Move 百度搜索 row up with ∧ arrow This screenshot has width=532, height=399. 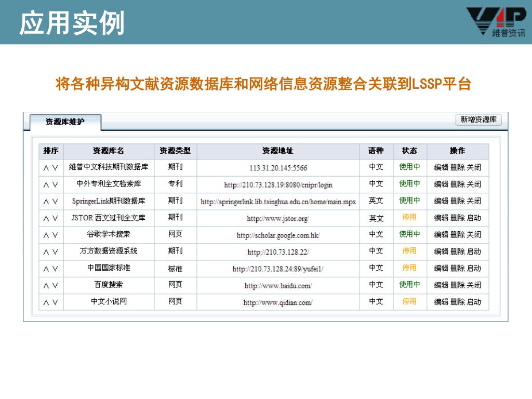46,286
